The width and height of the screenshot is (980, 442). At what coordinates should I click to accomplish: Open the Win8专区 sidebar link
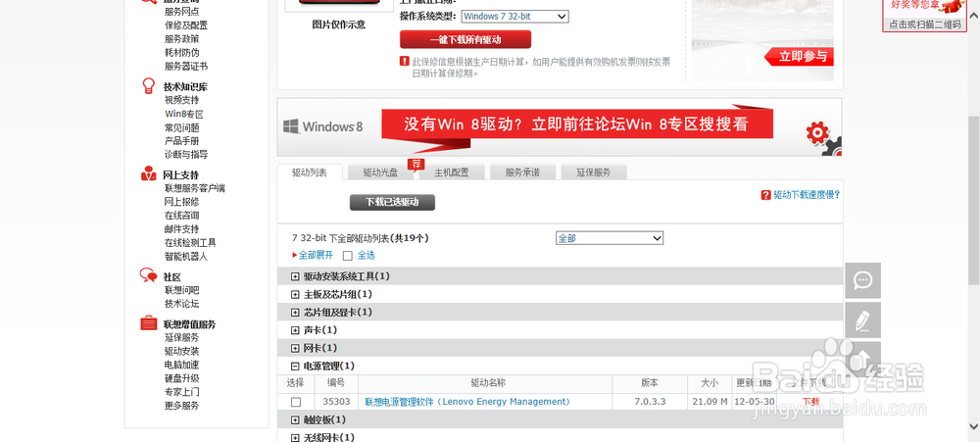point(184,114)
